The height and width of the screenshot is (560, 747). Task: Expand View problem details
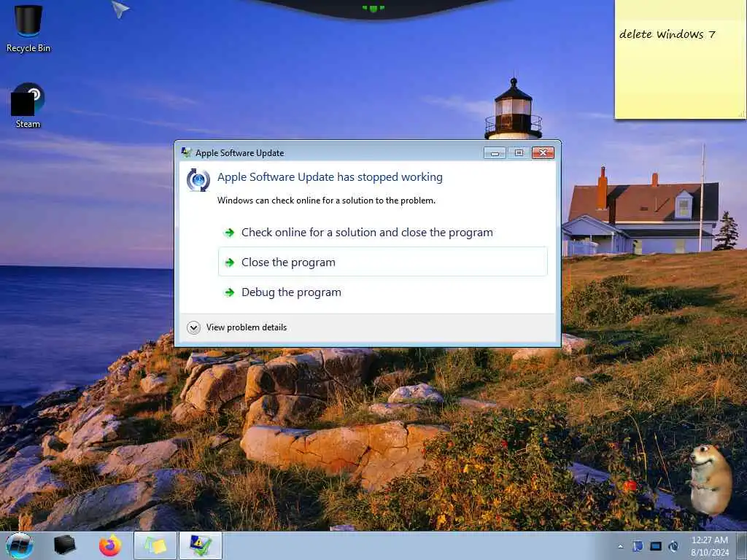pyautogui.click(x=237, y=327)
